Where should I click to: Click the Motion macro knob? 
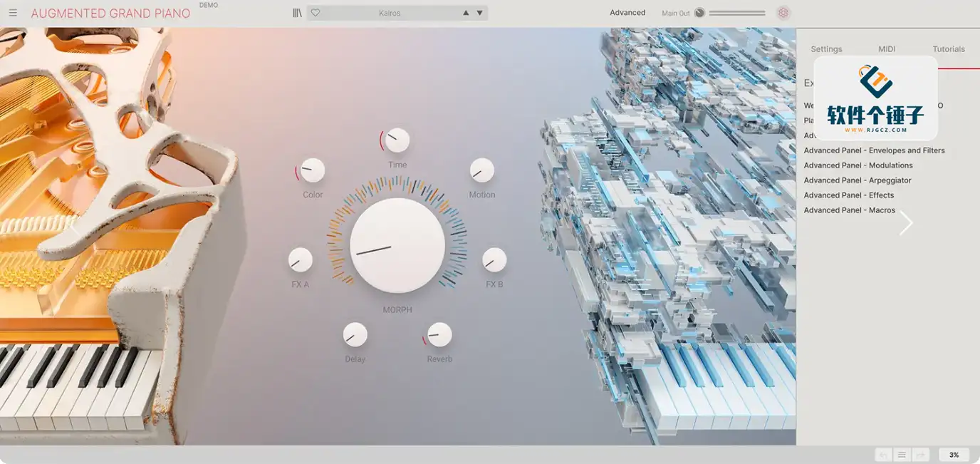pos(482,170)
